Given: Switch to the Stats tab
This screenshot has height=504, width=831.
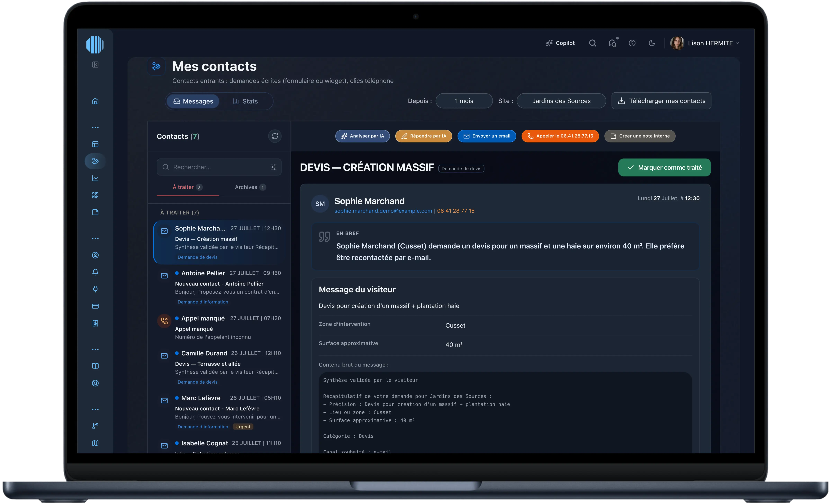Looking at the screenshot, I should click(x=245, y=101).
